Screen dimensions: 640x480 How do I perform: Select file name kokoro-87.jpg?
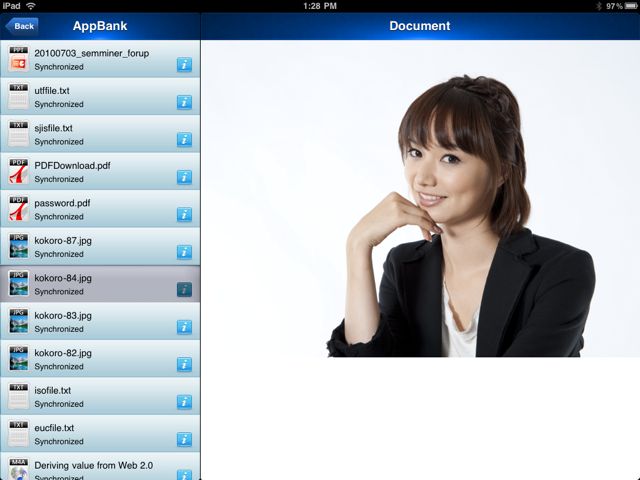[x=63, y=241]
